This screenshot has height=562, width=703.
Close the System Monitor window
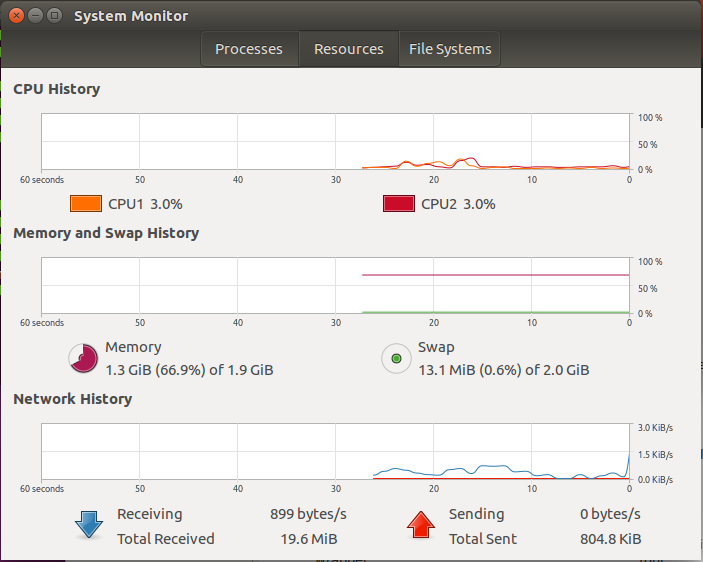tap(16, 16)
